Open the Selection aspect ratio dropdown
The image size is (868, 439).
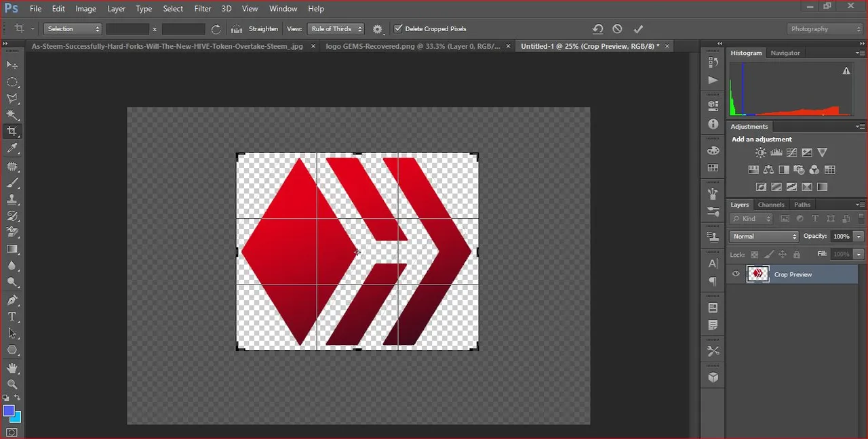(x=73, y=29)
